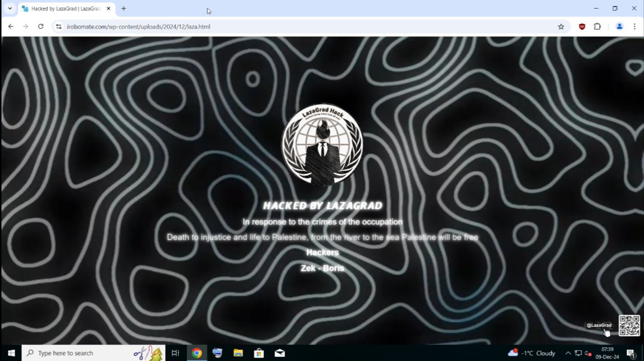This screenshot has width=644, height=361.
Task: Go back using the browser back arrow
Action: pos(11,27)
